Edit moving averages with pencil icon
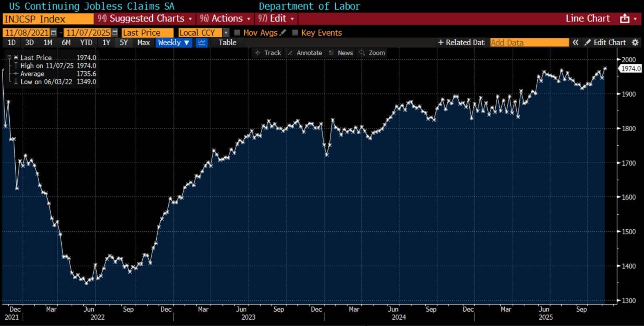The height and width of the screenshot is (326, 644). click(x=283, y=33)
